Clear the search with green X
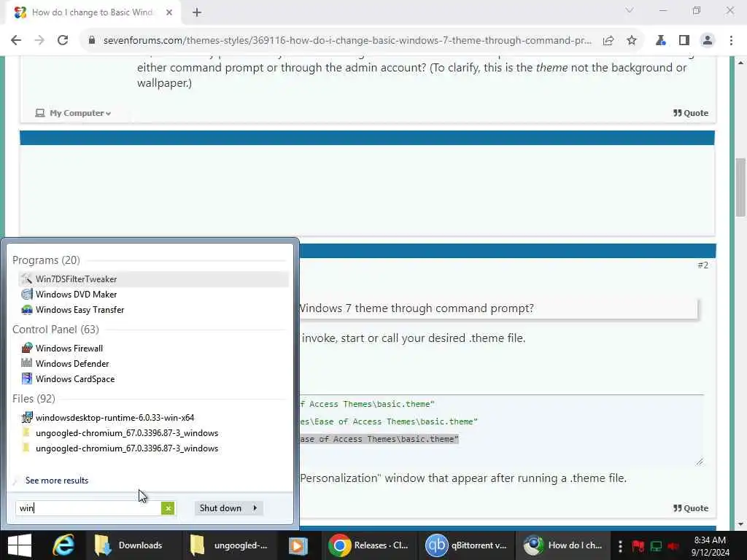The height and width of the screenshot is (560, 747). click(x=168, y=508)
